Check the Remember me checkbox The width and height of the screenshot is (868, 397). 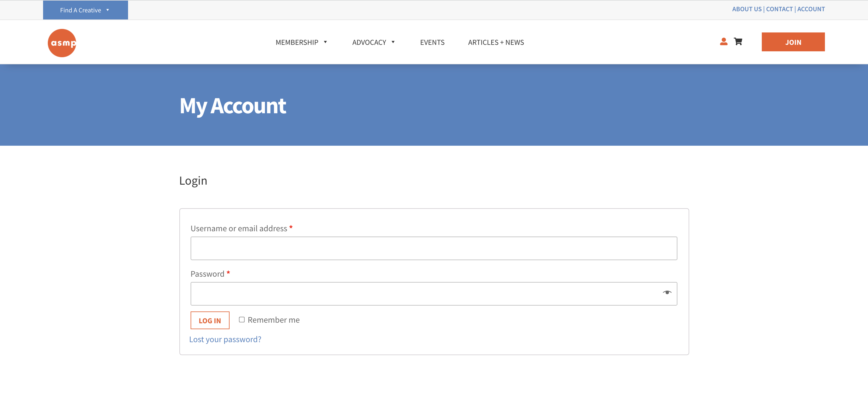click(242, 319)
